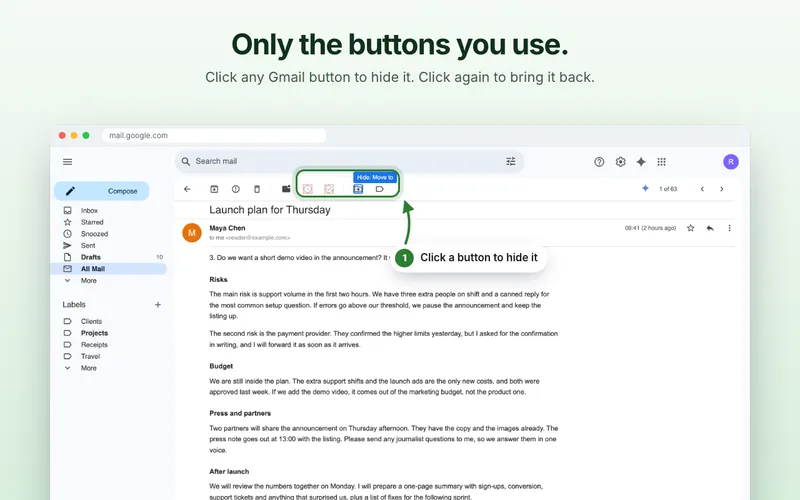The height and width of the screenshot is (500, 800).
Task: Click the Compose button
Action: click(x=102, y=191)
